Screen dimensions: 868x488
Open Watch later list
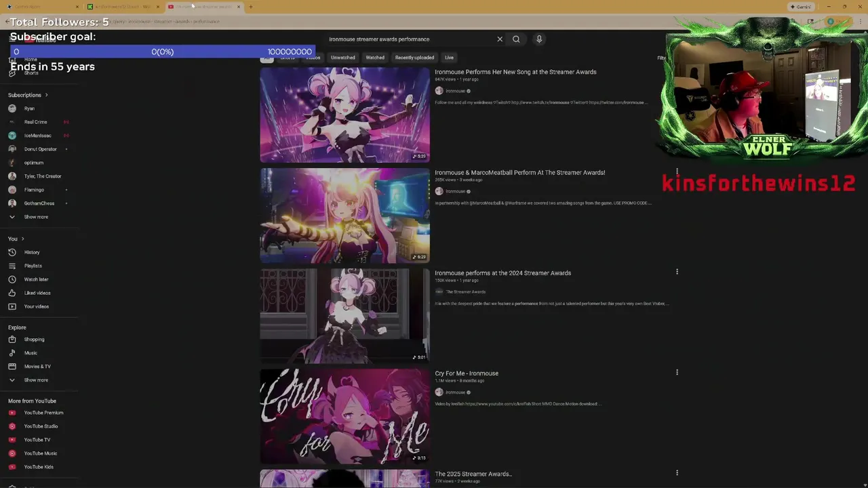36,279
